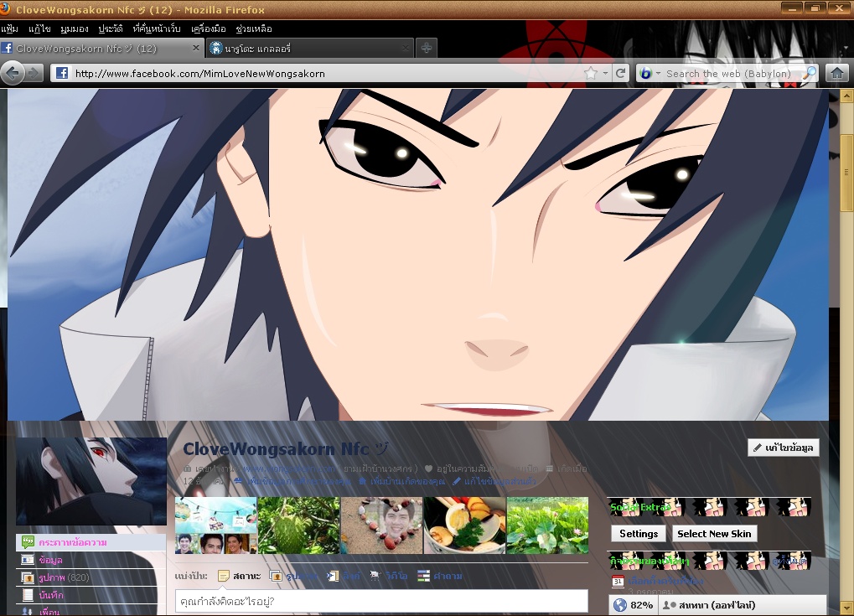Image resolution: width=854 pixels, height=616 pixels.
Task: Click the browser Forward arrow button
Action: click(x=34, y=73)
